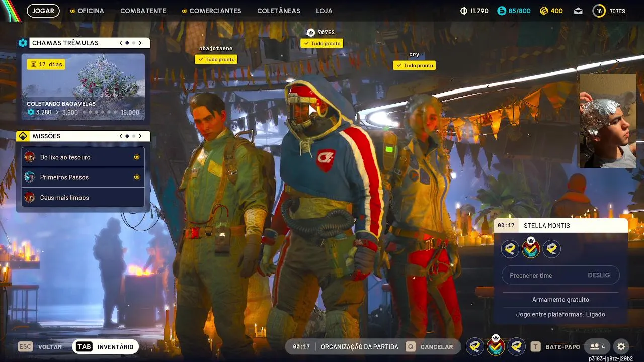
Task: Go to the COLETÂNEAS tab
Action: (279, 11)
